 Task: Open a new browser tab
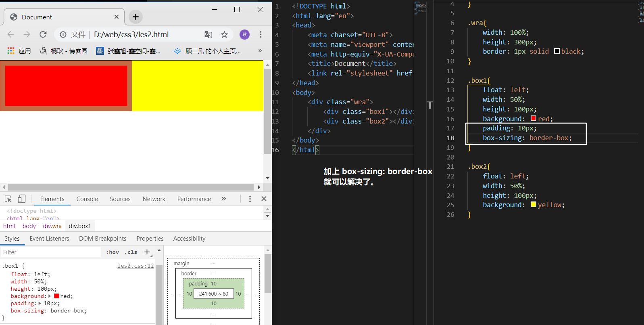135,17
